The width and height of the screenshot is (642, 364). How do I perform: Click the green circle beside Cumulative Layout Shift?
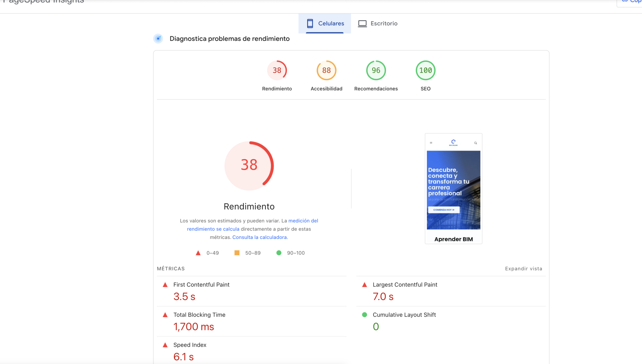click(x=364, y=315)
